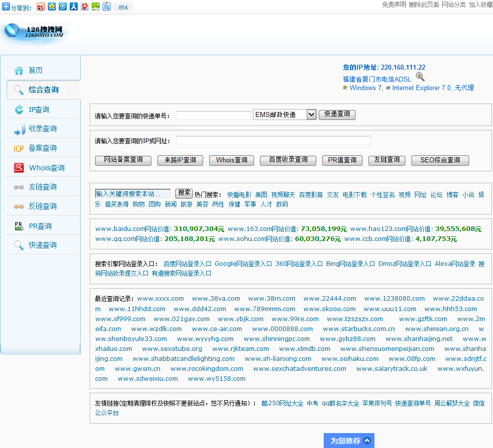Share to Tencent Weibo icon
Viewport: 493px width, 448px height.
point(63,6)
